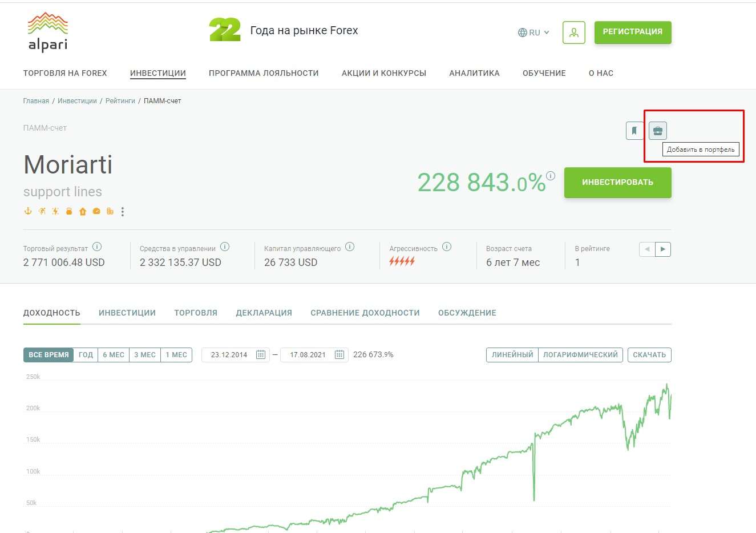
Task: Select 6 МЕС period
Action: click(x=114, y=355)
